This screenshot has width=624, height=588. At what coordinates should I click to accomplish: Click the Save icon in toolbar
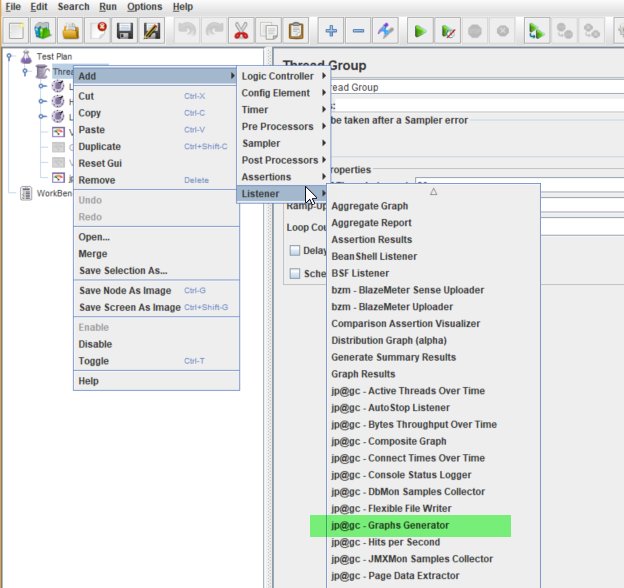[x=125, y=31]
